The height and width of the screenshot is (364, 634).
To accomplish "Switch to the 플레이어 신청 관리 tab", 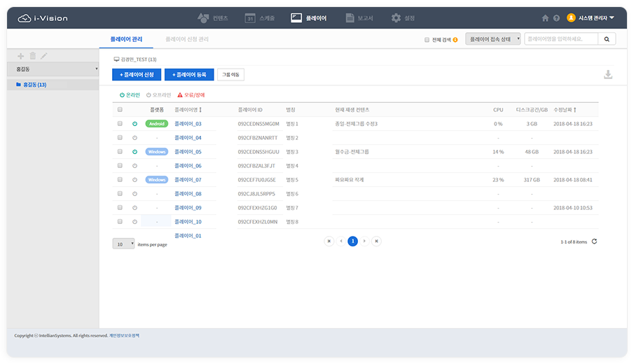I will point(186,40).
